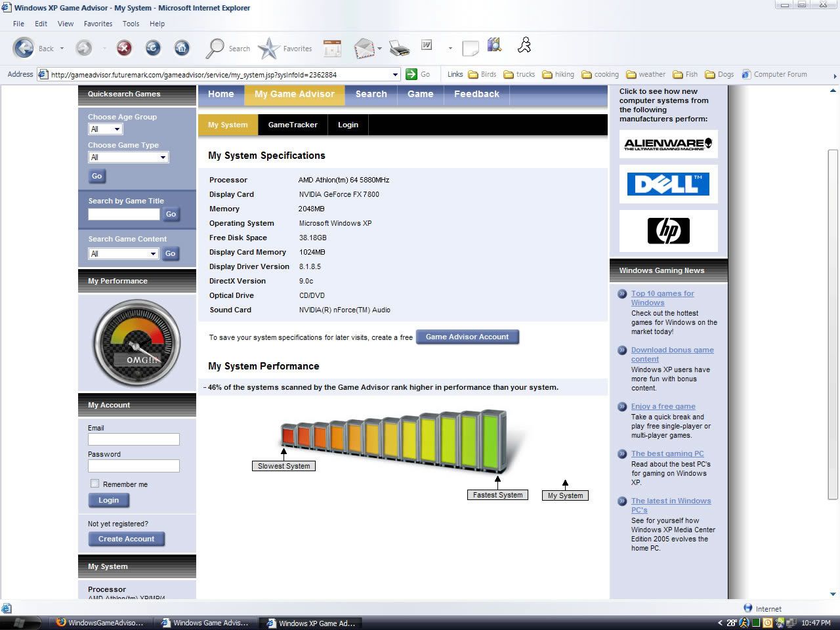Tick the Remember me checkbox

click(x=94, y=484)
